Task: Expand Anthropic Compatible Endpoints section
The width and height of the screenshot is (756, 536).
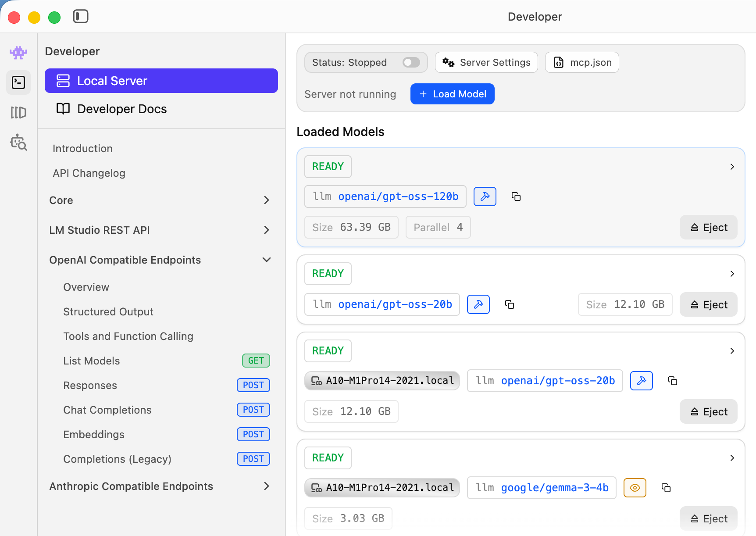Action: coord(266,486)
